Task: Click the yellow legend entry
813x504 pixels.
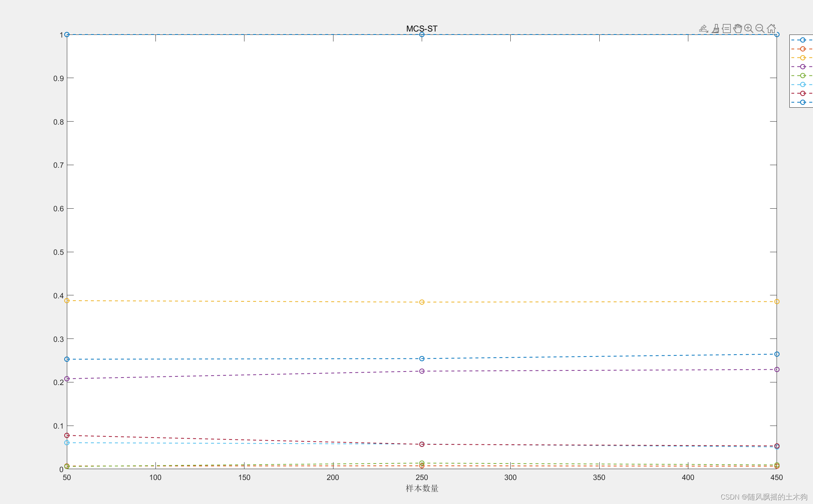Action: pyautogui.click(x=802, y=58)
